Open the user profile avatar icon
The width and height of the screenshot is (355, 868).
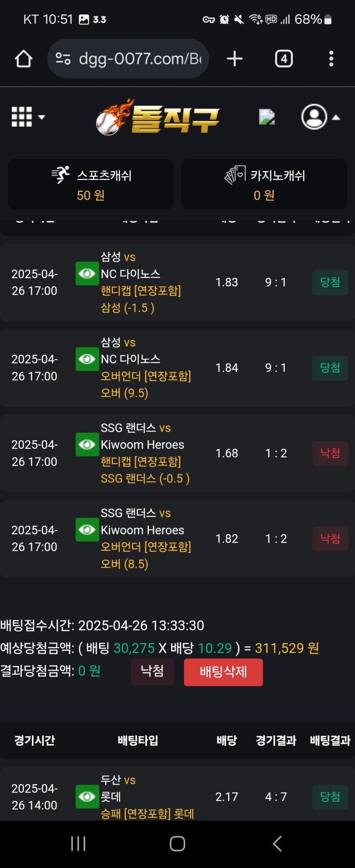(x=314, y=117)
